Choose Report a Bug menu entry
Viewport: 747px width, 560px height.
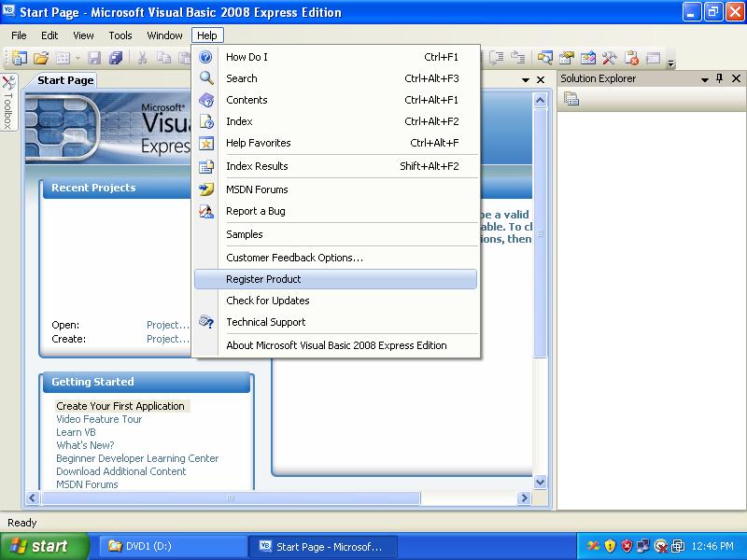coord(335,211)
